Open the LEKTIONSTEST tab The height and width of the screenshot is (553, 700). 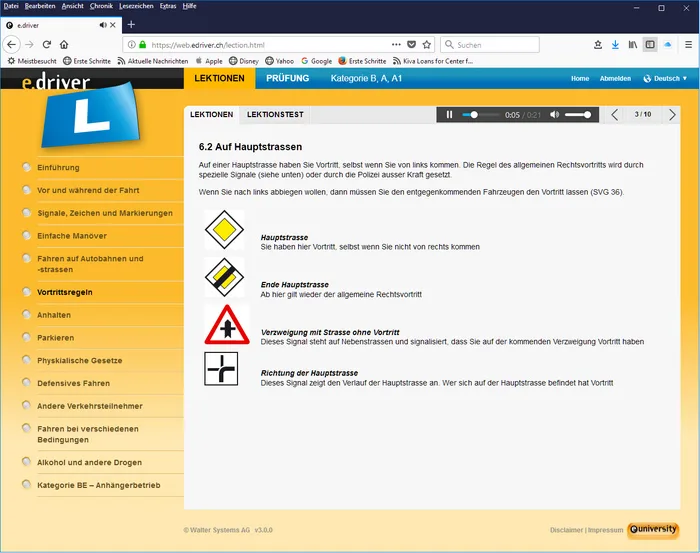[275, 115]
